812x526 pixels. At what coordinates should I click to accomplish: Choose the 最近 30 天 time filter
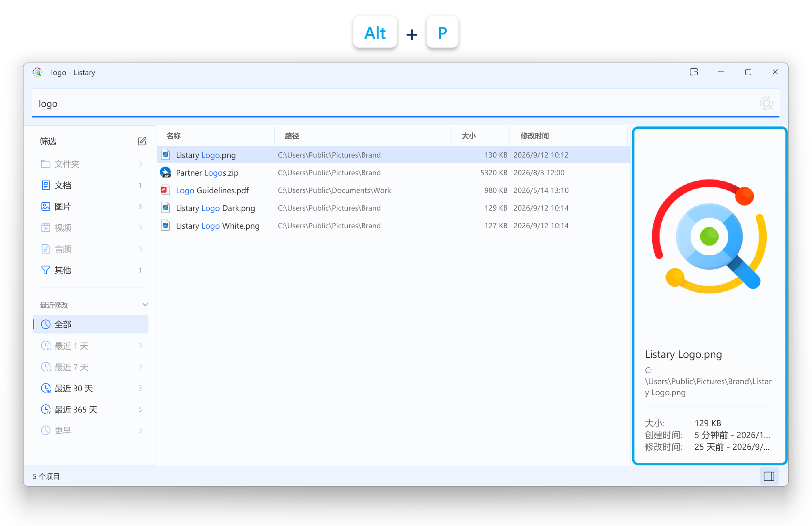(91, 389)
